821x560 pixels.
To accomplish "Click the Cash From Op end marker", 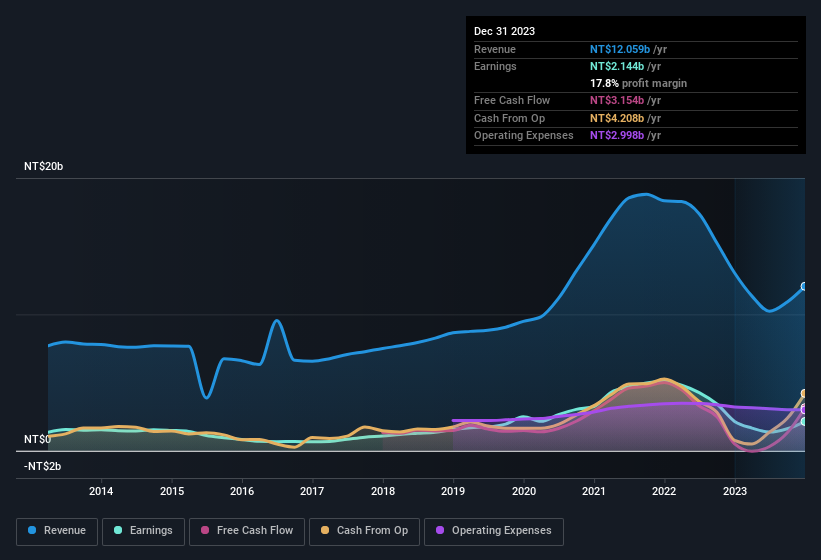I will [x=804, y=394].
